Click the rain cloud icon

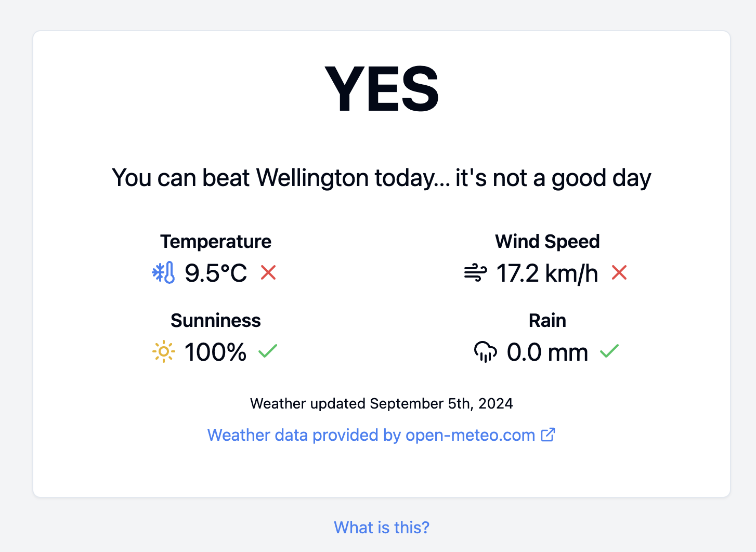[485, 352]
